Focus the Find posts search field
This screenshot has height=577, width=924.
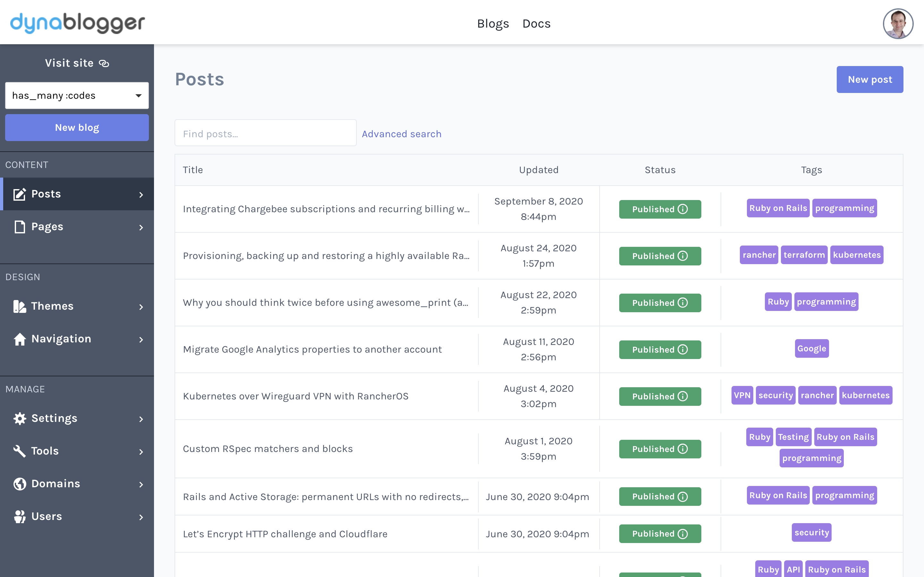tap(265, 133)
